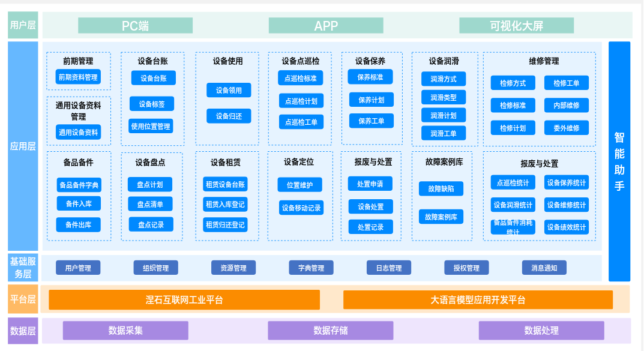
Task: Click the 备件入库 button
Action: coord(79,204)
